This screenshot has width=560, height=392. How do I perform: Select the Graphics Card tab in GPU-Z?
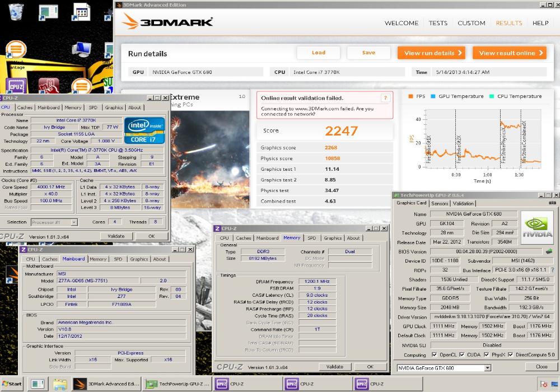(x=412, y=203)
